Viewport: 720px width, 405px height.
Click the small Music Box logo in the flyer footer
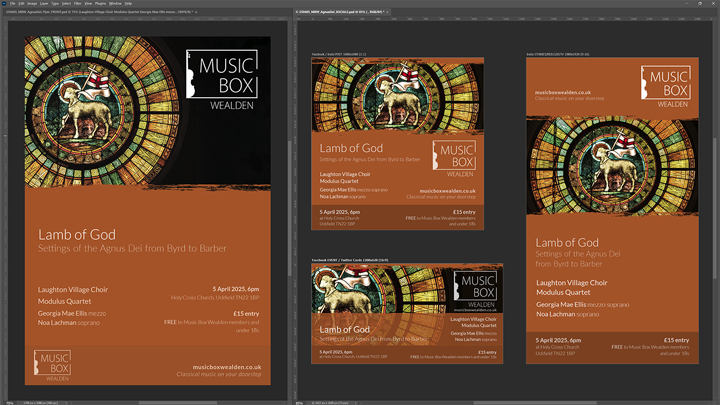52,365
